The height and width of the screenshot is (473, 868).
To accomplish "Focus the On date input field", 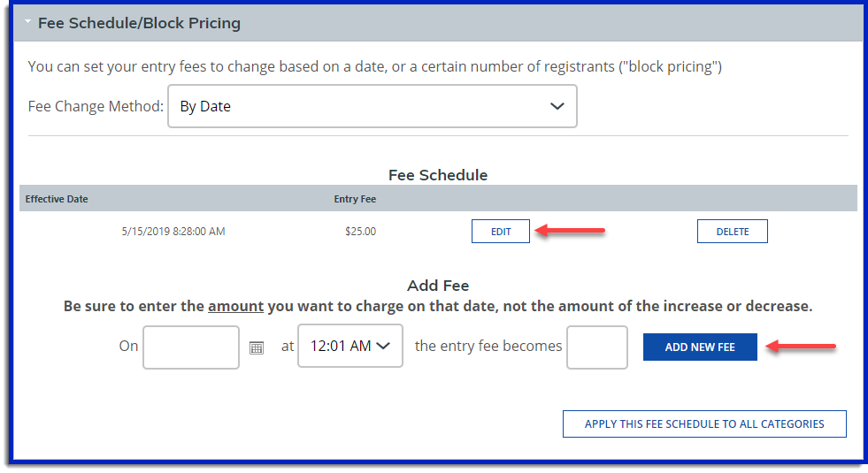I will [191, 347].
